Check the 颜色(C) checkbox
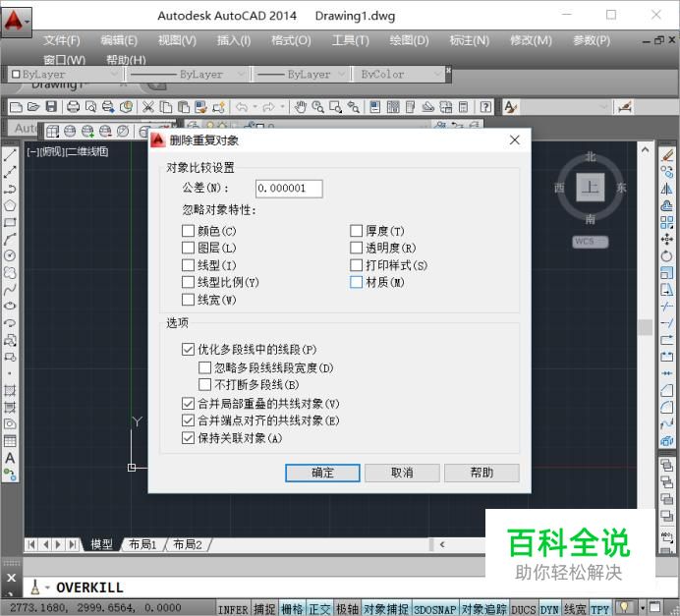The width and height of the screenshot is (680, 616). tap(188, 231)
